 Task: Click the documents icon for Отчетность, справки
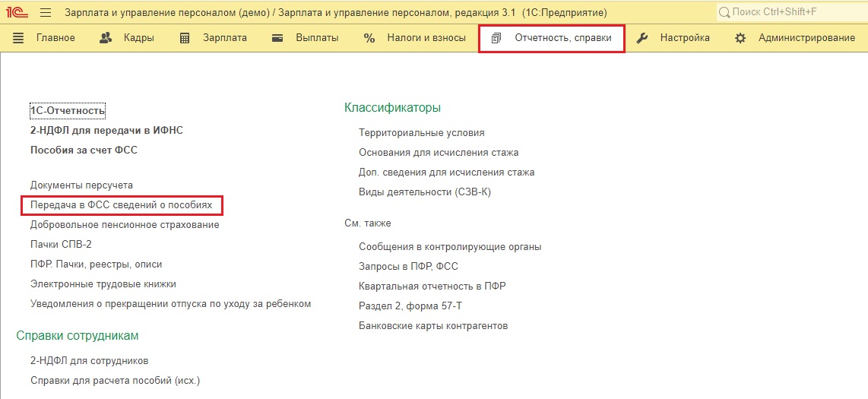[x=496, y=38]
